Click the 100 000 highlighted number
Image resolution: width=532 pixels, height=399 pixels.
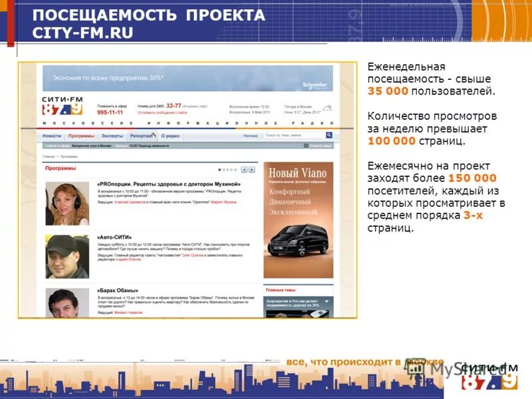(x=392, y=141)
